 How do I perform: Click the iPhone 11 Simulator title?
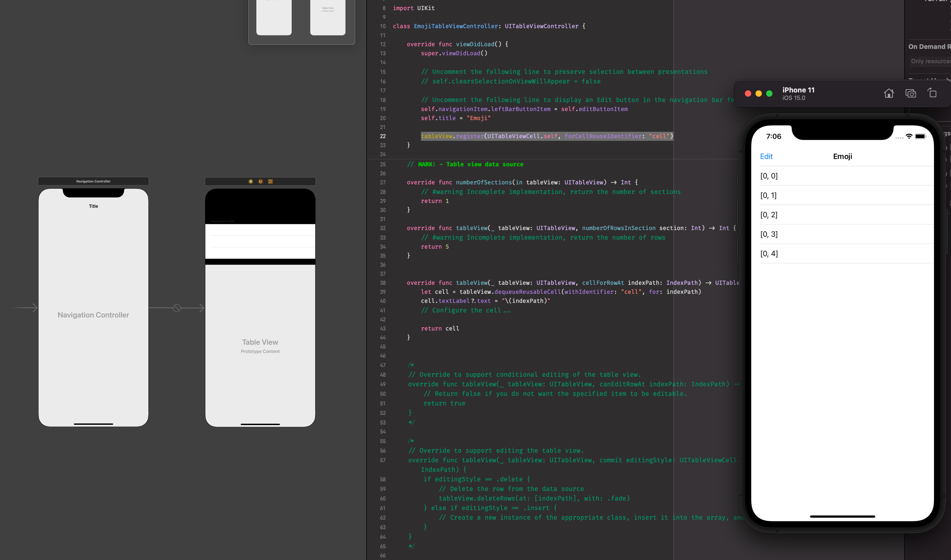pos(798,90)
